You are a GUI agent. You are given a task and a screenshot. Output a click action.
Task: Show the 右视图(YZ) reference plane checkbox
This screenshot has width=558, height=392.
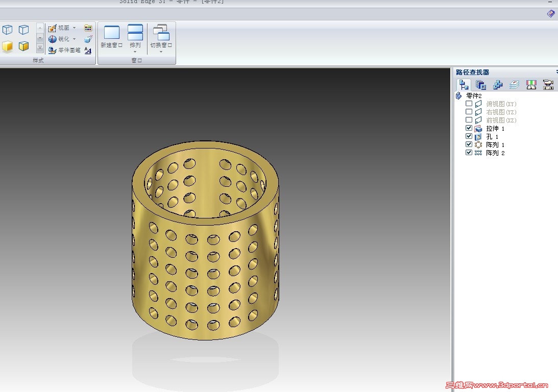(469, 112)
